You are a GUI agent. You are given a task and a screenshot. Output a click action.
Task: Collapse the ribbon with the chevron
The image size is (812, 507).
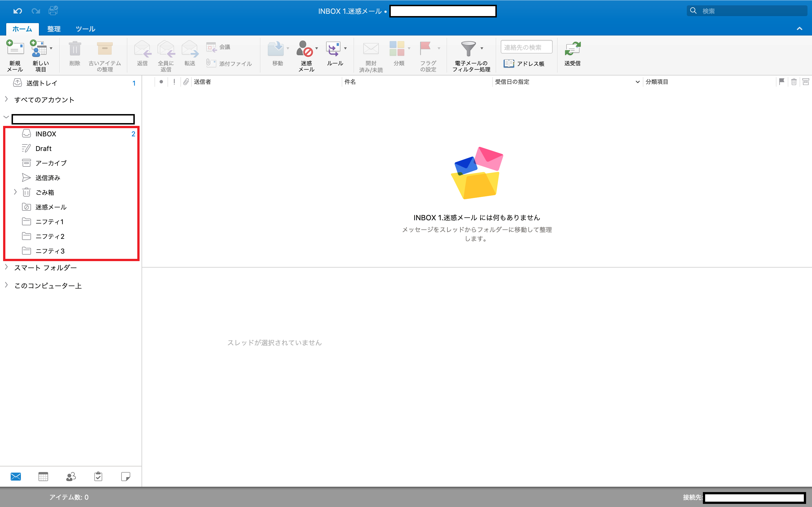coord(799,29)
